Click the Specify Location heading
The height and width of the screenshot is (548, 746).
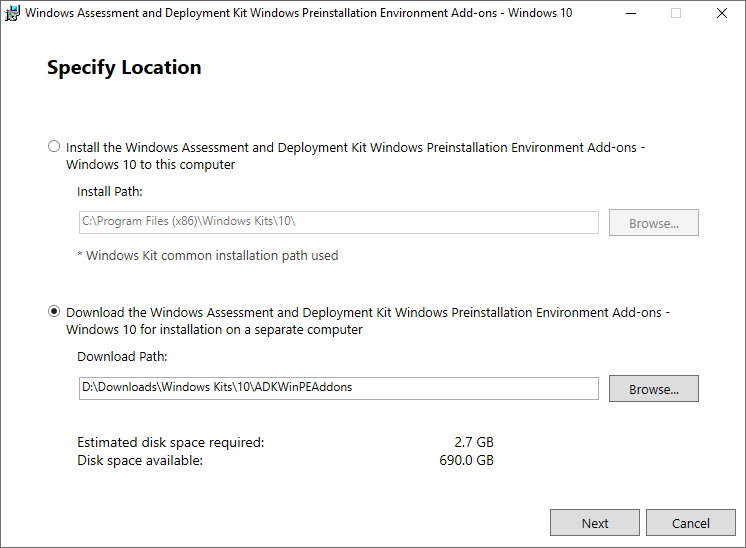click(124, 68)
